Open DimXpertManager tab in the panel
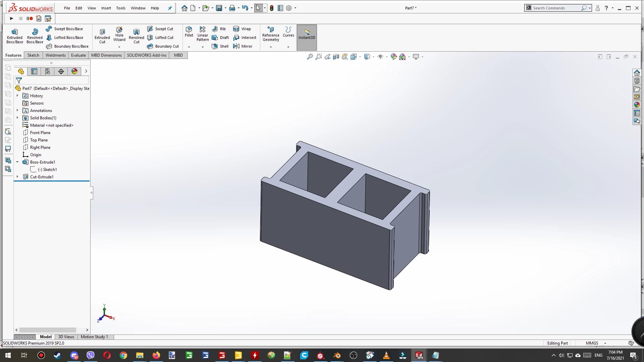The image size is (644, 362). tap(61, 71)
